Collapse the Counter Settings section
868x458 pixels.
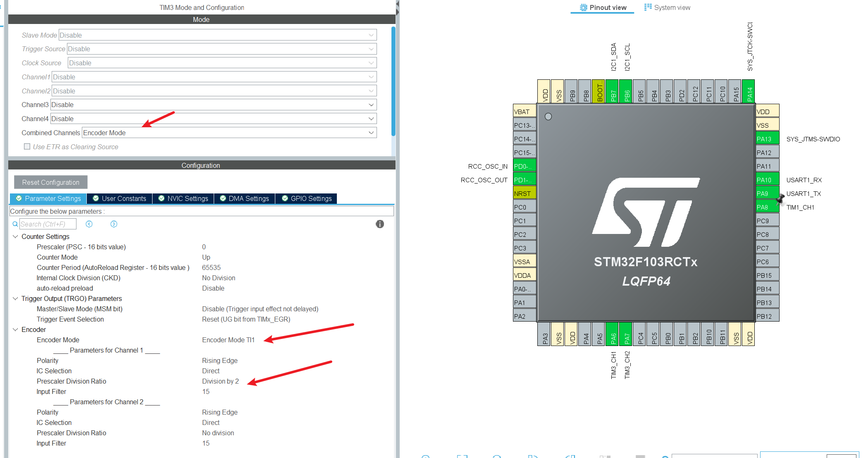click(x=15, y=236)
